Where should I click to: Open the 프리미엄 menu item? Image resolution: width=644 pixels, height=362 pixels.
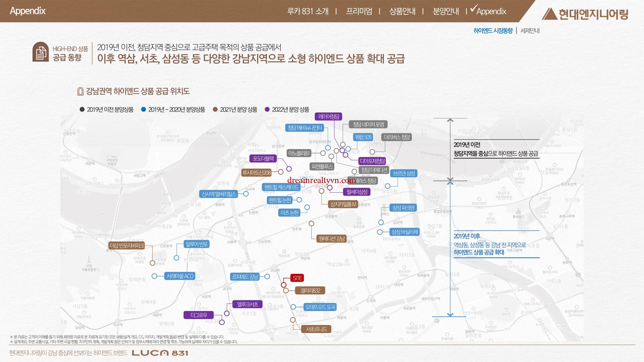tap(359, 11)
